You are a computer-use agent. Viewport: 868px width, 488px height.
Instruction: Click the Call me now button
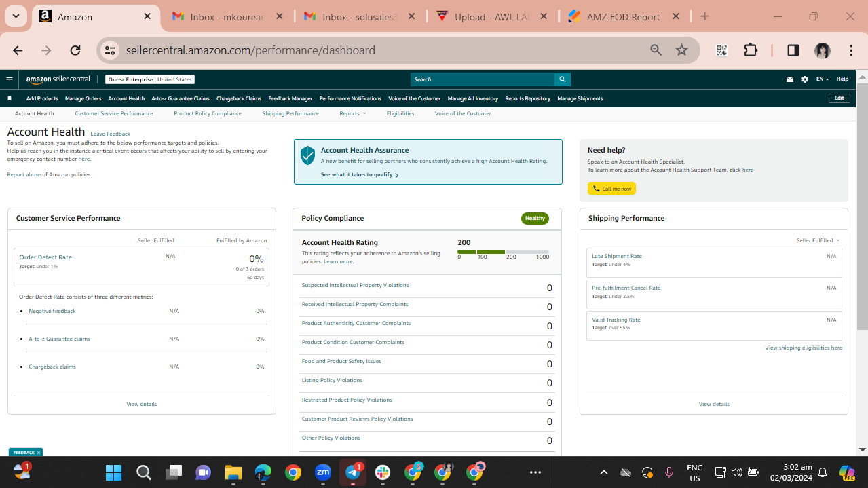tap(611, 189)
